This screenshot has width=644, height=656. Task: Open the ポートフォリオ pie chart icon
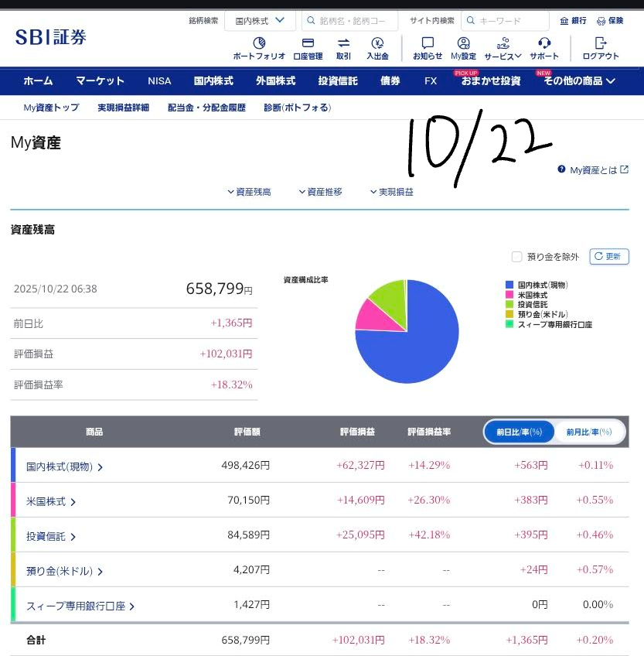click(x=259, y=43)
